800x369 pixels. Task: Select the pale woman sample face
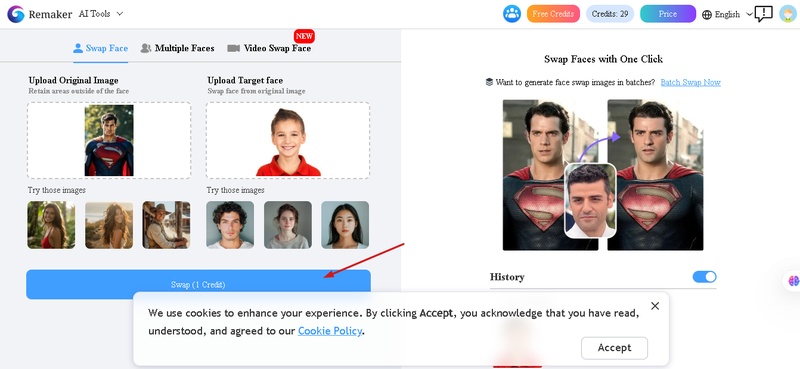pos(288,225)
